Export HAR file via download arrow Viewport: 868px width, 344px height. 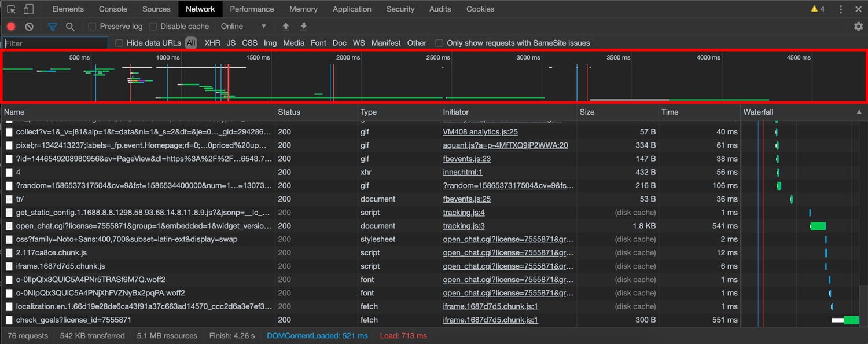pyautogui.click(x=303, y=26)
